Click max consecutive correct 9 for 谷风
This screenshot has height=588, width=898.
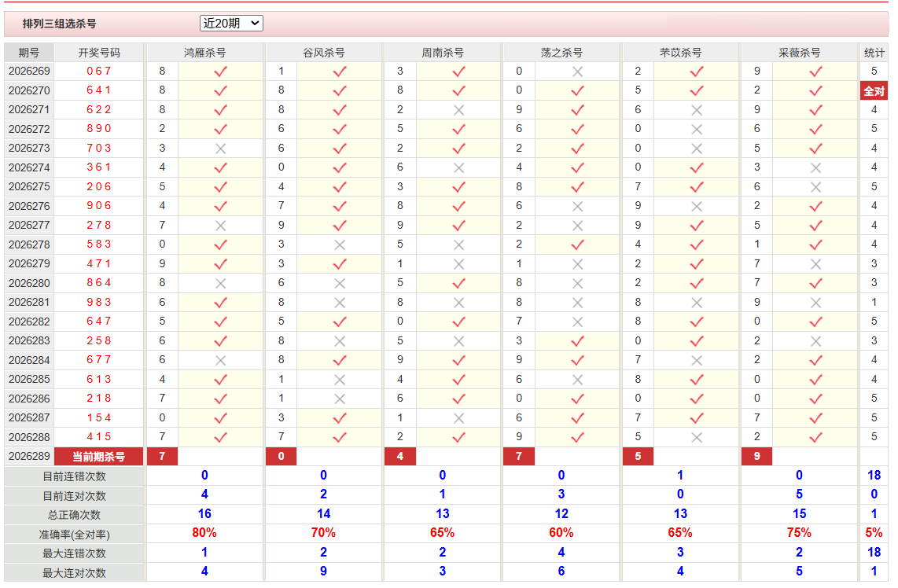tap(323, 571)
